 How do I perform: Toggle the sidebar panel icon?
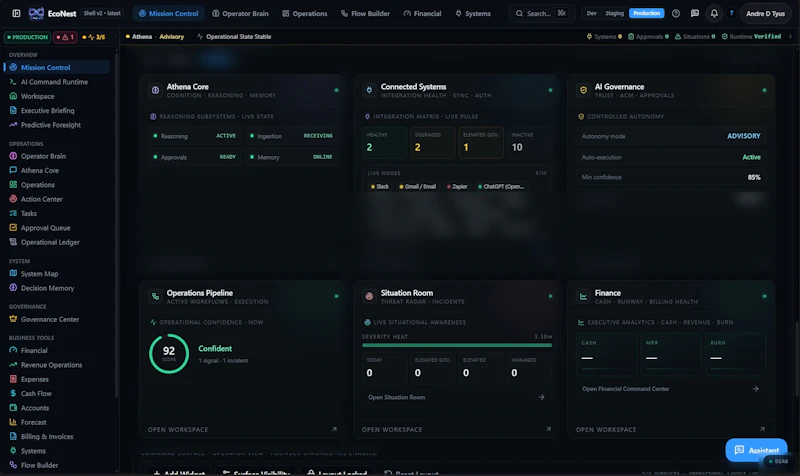click(16, 13)
